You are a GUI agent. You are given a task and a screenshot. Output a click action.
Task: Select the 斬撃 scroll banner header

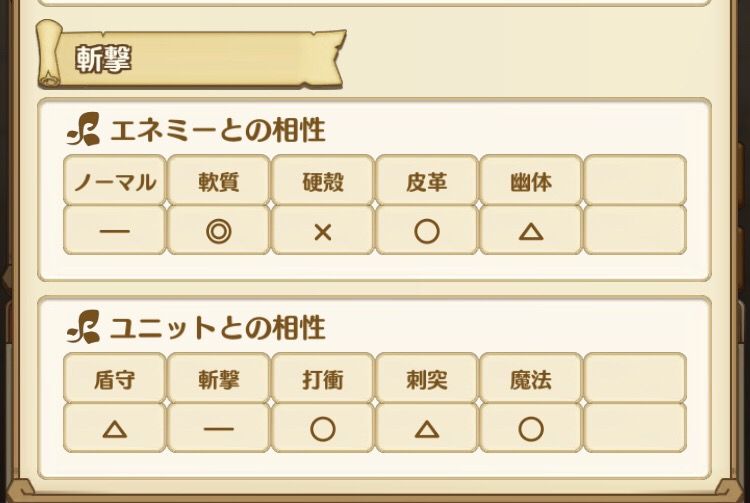click(x=190, y=58)
